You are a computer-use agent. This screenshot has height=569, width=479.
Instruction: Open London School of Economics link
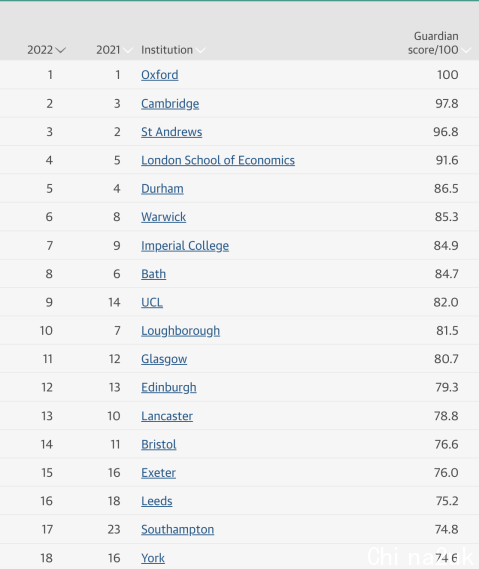point(218,160)
